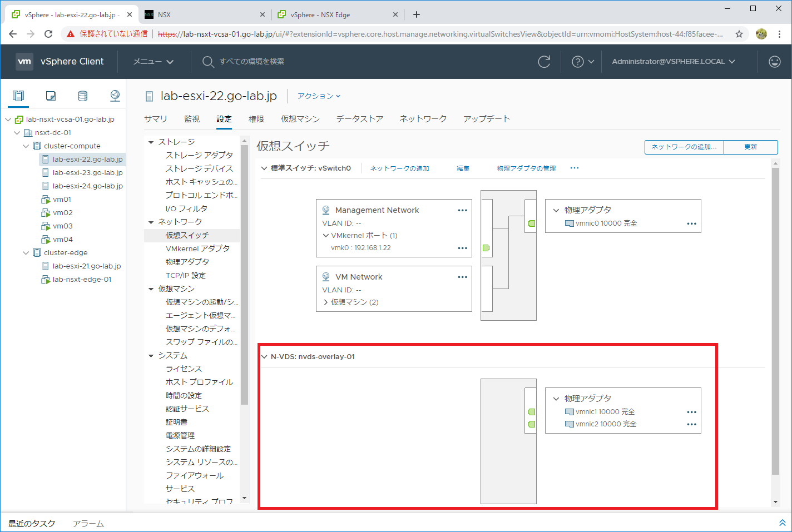Collapse the ストレージ settings section
Viewport: 792px width, 532px height.
[151, 142]
